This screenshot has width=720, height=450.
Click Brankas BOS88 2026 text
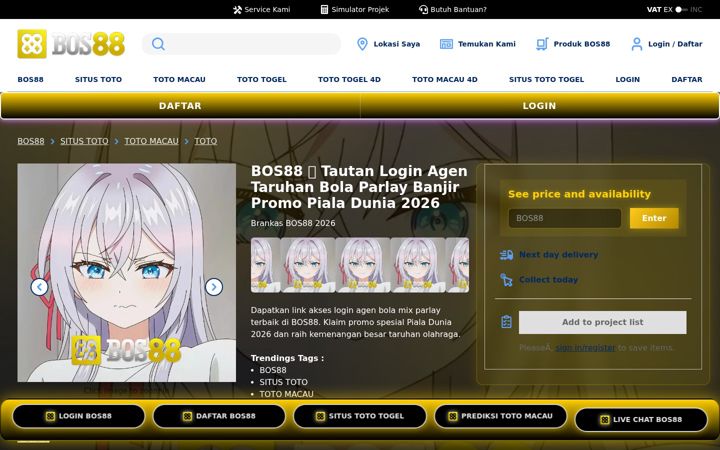click(293, 223)
